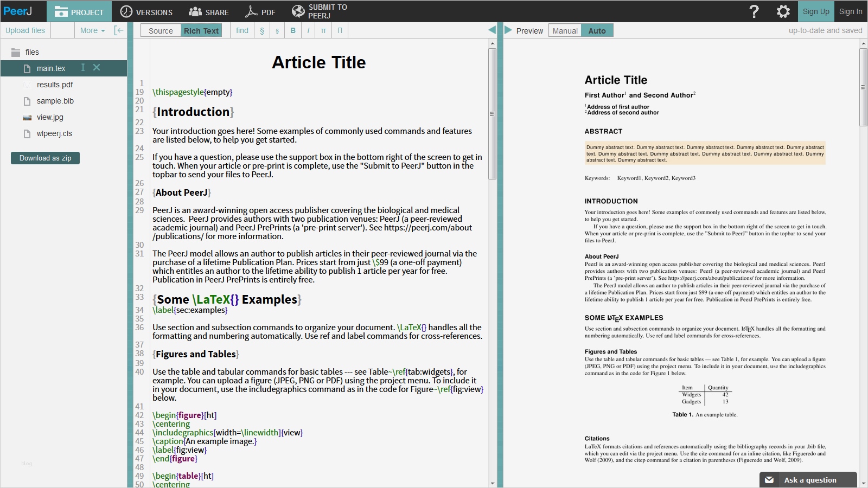This screenshot has height=488, width=868.
Task: Open the SHARE menu
Action: [209, 11]
